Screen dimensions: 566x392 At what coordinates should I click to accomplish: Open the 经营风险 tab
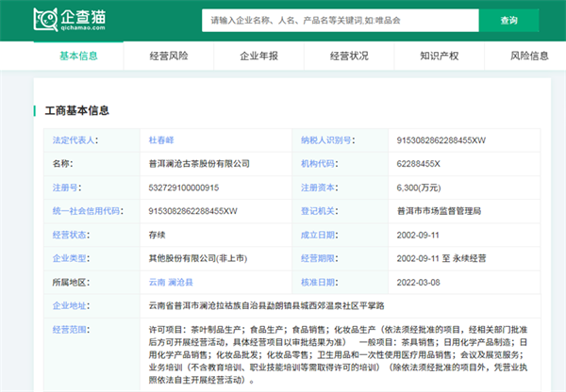click(x=169, y=57)
